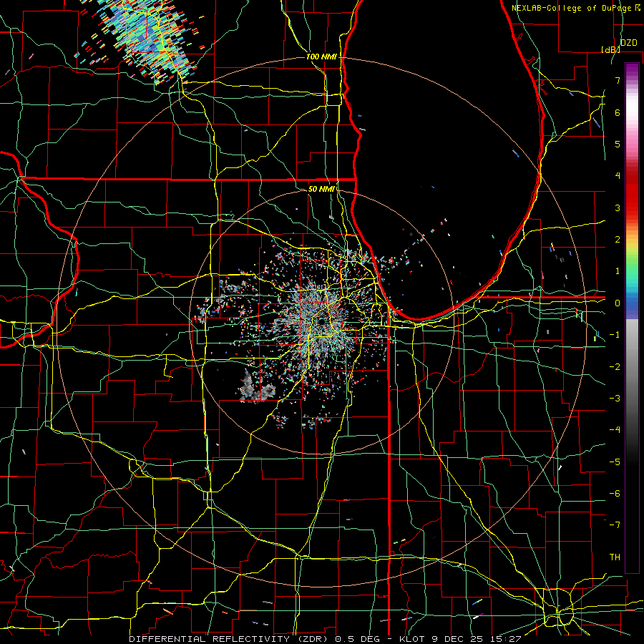Viewport: 644px width, 644px height.
Task: Click the "-2" value on the scale
Action: [x=615, y=367]
